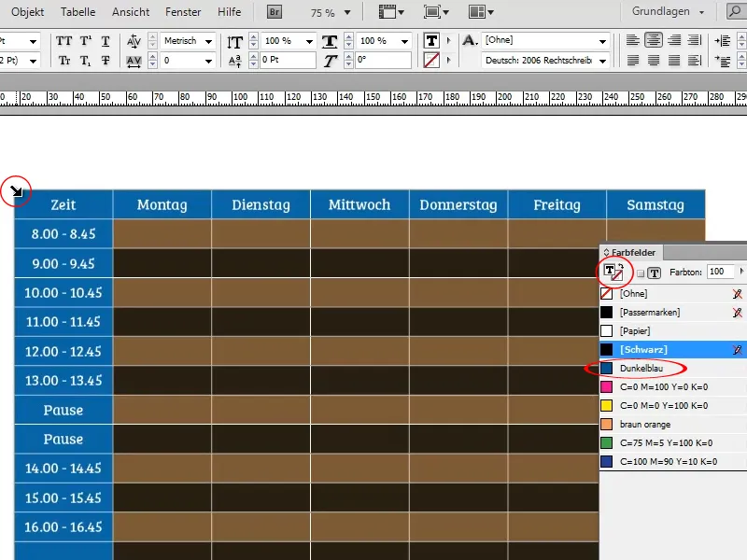Image resolution: width=747 pixels, height=560 pixels.
Task: Click the Montag header cell
Action: point(162,204)
